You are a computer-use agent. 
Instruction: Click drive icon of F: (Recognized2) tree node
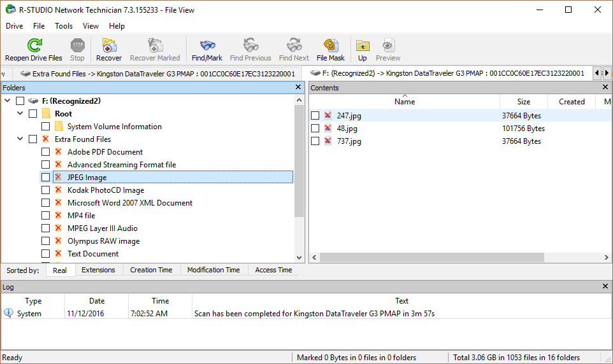coord(33,101)
